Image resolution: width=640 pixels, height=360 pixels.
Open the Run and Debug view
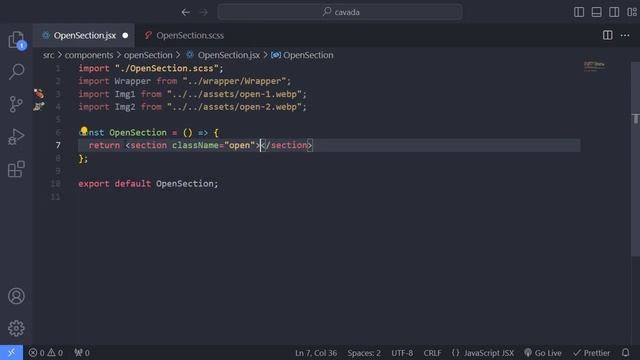pyautogui.click(x=16, y=137)
